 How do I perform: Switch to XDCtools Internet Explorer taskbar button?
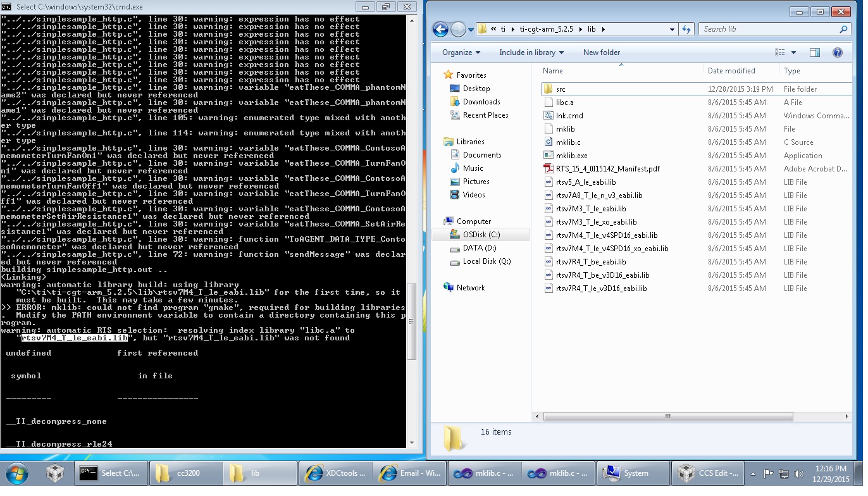point(335,473)
